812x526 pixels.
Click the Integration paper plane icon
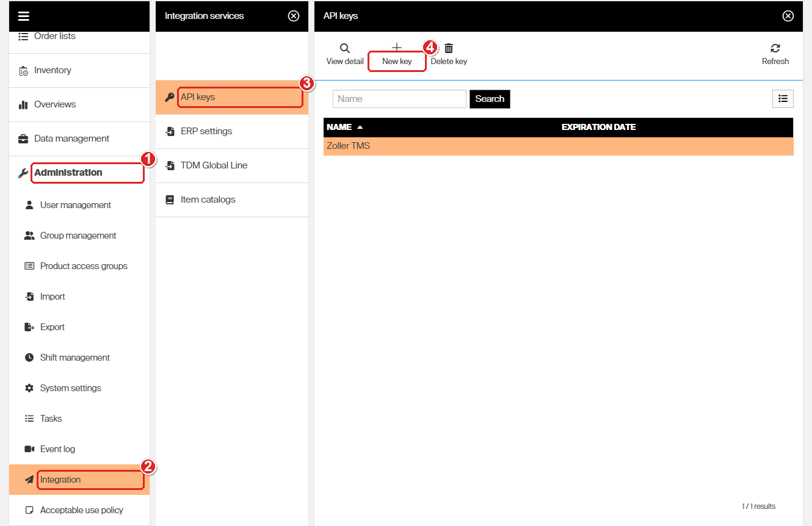click(x=29, y=480)
